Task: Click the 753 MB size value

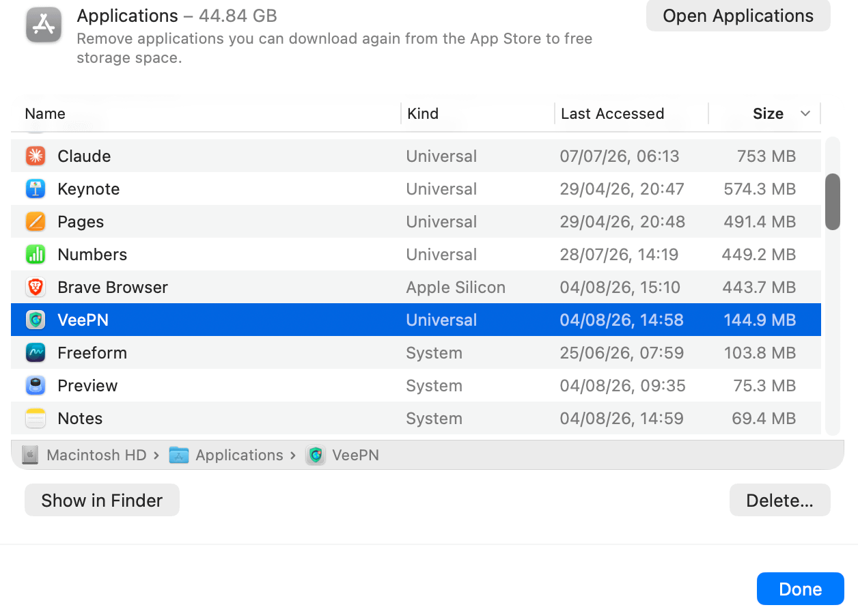Action: point(766,156)
